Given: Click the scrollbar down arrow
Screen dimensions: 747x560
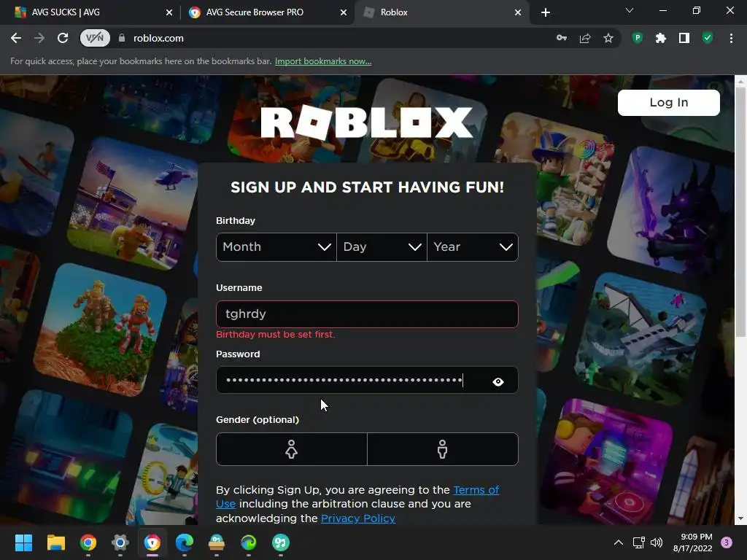Looking at the screenshot, I should tap(740, 518).
